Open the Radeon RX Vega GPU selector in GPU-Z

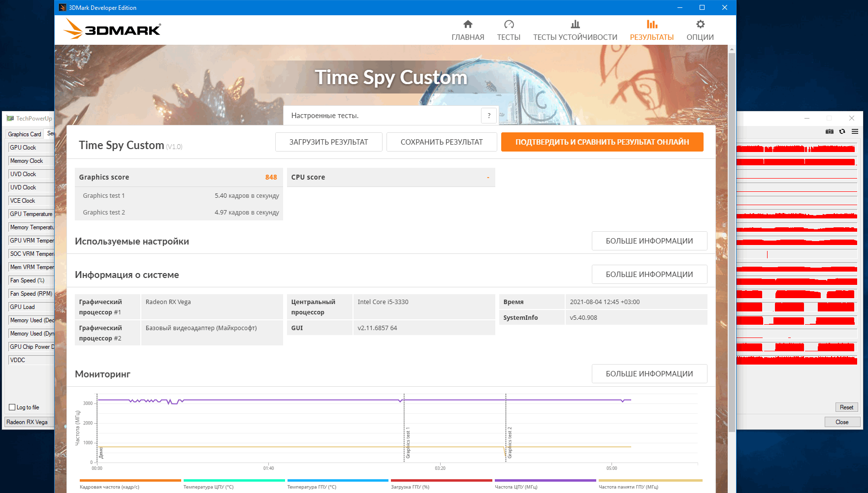pyautogui.click(x=30, y=422)
